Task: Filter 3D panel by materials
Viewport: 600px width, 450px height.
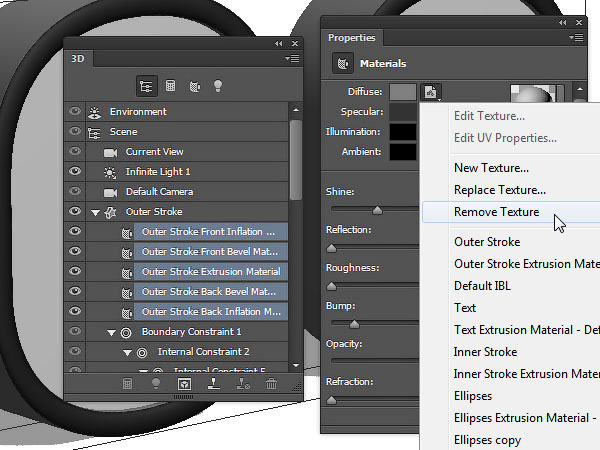Action: (195, 86)
